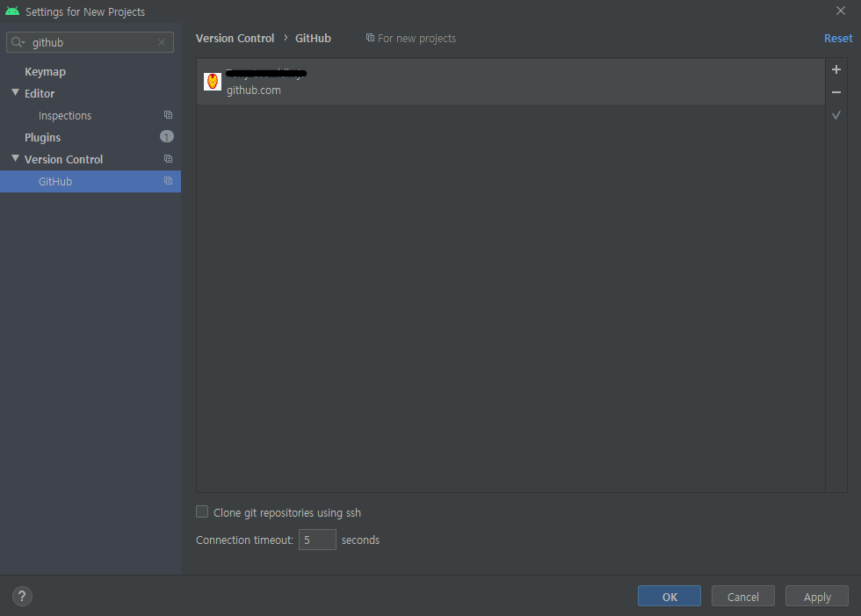Open the Inspections settings page
Screen dimensions: 861x616
[65, 116]
